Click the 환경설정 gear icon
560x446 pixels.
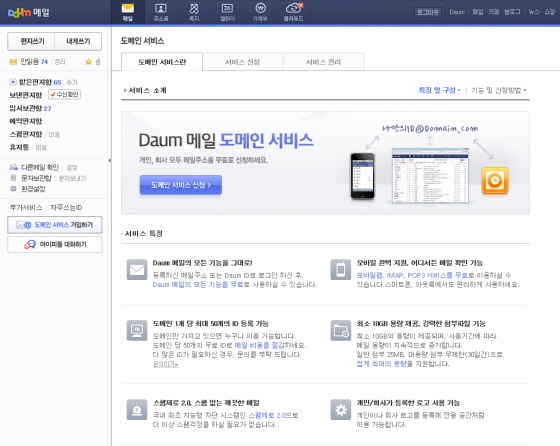click(14, 189)
